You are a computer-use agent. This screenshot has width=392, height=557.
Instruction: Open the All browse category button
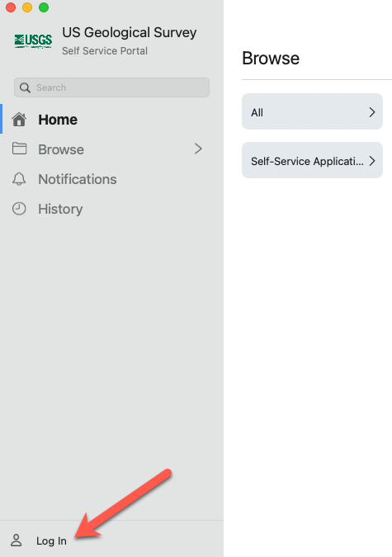coord(312,111)
